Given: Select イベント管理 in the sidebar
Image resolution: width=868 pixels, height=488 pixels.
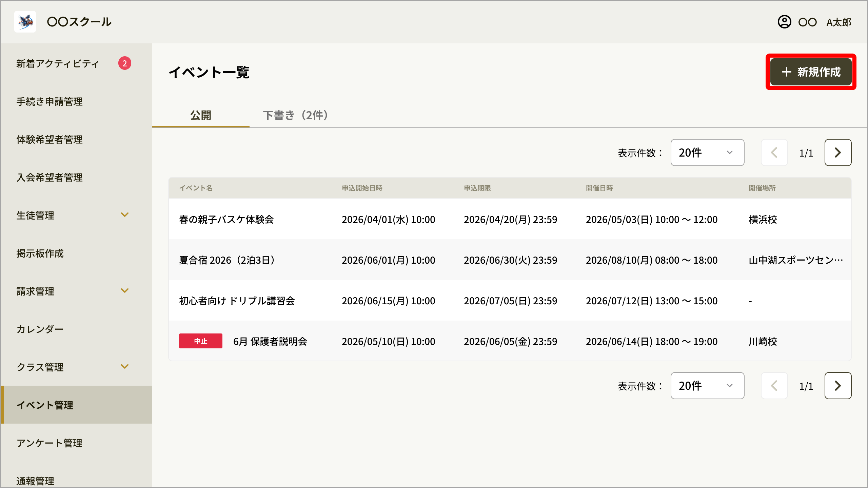Looking at the screenshot, I should [76, 405].
